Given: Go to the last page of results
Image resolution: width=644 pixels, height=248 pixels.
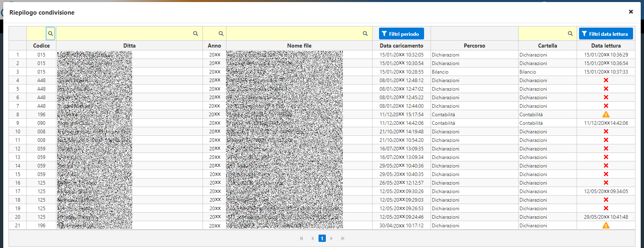Looking at the screenshot, I should point(342,239).
